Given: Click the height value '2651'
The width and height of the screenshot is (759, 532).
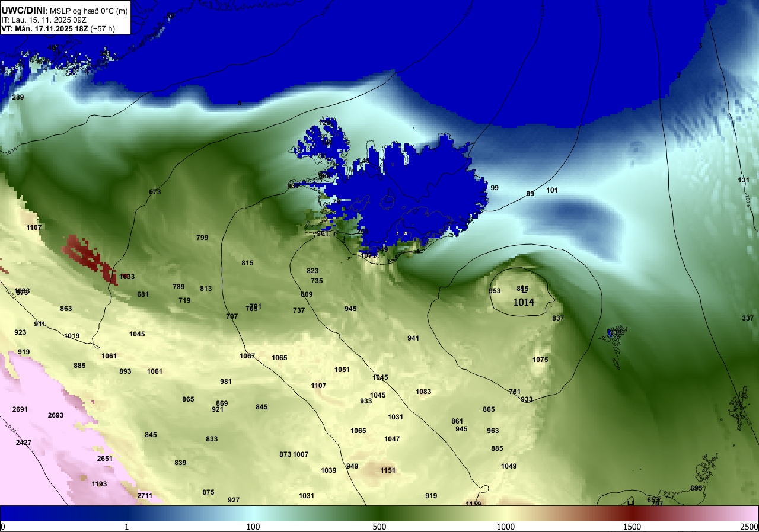Looking at the screenshot, I should pos(105,459).
